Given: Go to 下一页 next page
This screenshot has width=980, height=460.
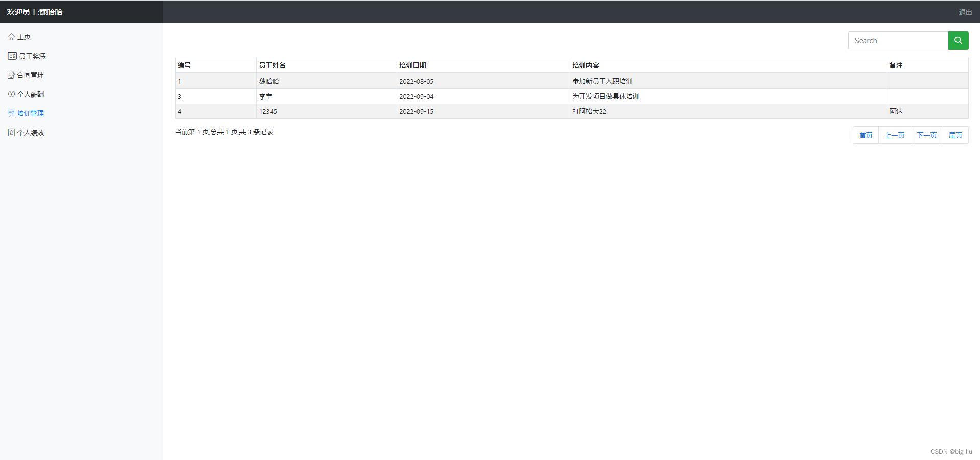Looking at the screenshot, I should (926, 135).
